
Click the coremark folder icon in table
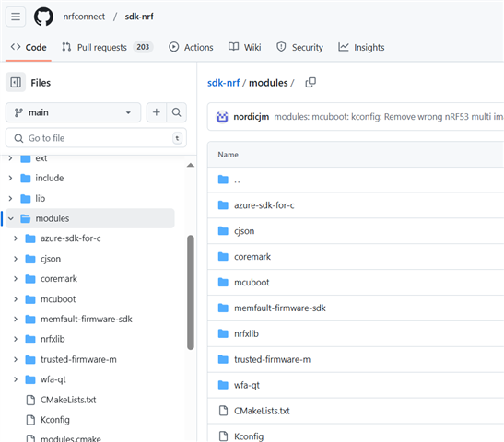[x=223, y=256]
